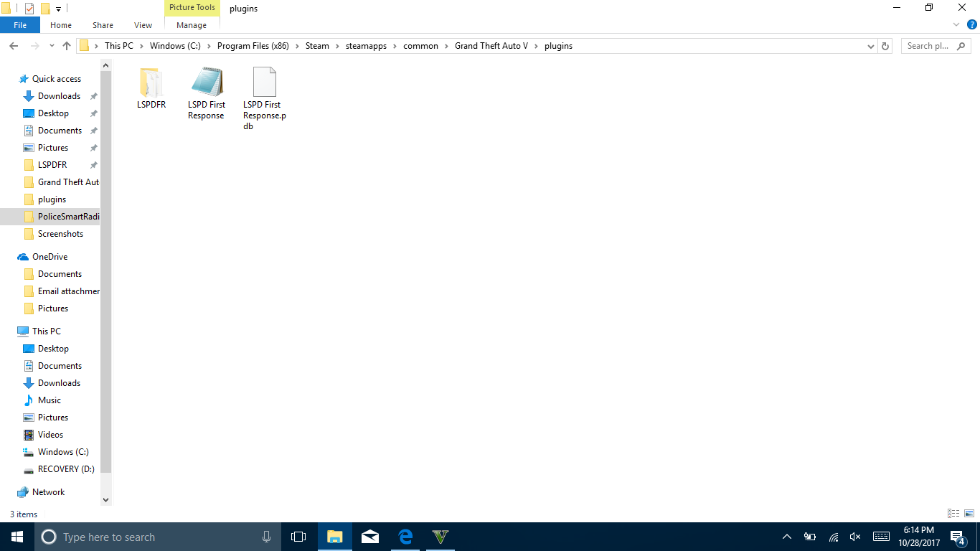Launch Microsoft Edge from the taskbar
Viewport: 980px width, 551px height.
405,537
